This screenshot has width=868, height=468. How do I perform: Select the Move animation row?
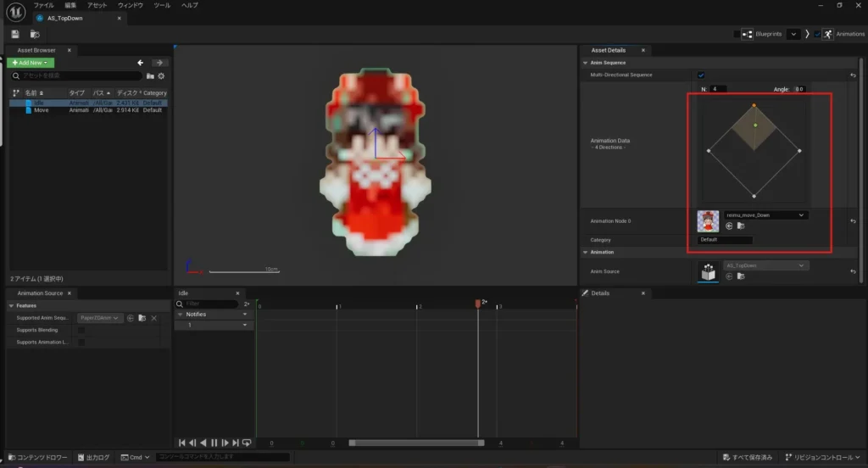point(88,110)
